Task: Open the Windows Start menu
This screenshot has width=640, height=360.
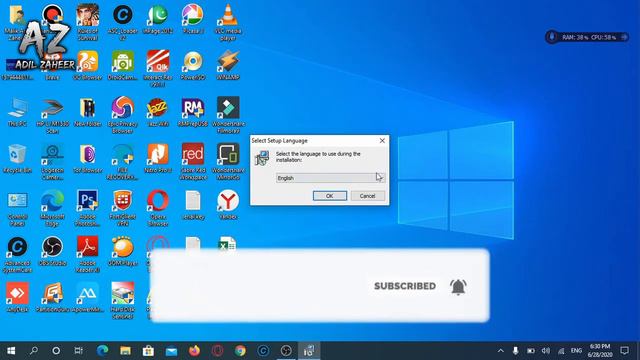Action: (11, 351)
